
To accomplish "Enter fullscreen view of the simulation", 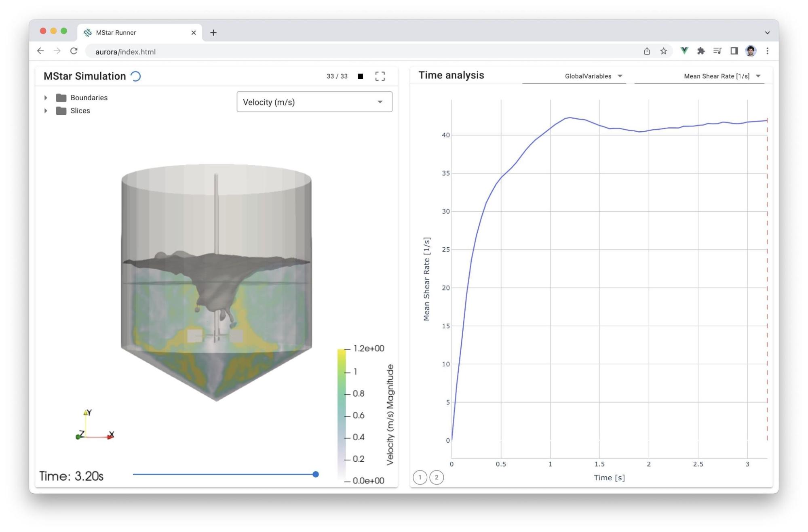I will pyautogui.click(x=380, y=76).
